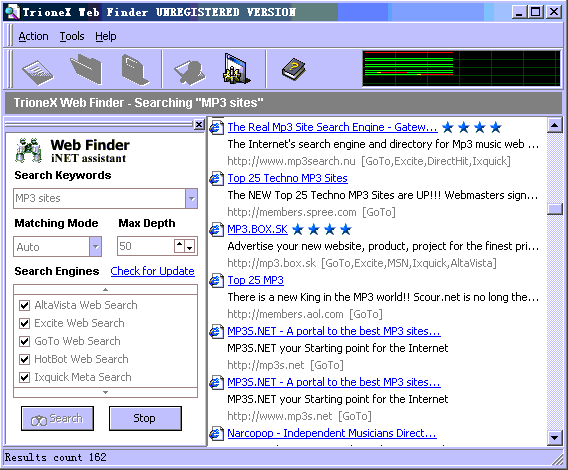Open the second MP3S.NET portal link
The width and height of the screenshot is (568, 470).
pyautogui.click(x=334, y=382)
